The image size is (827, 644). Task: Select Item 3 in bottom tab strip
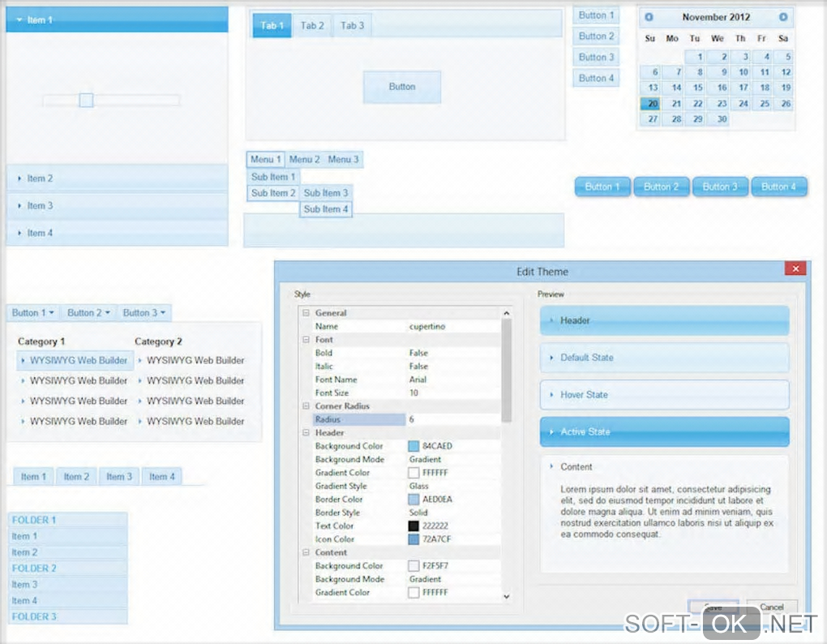tap(118, 477)
